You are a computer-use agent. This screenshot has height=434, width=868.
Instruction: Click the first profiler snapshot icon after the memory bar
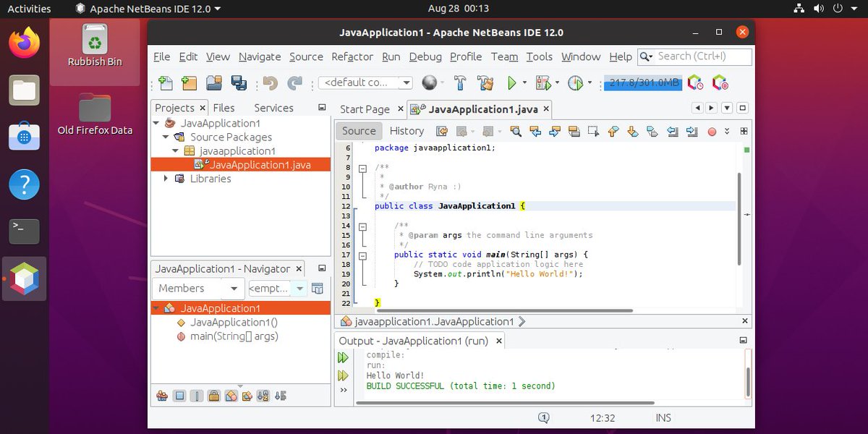pos(695,82)
